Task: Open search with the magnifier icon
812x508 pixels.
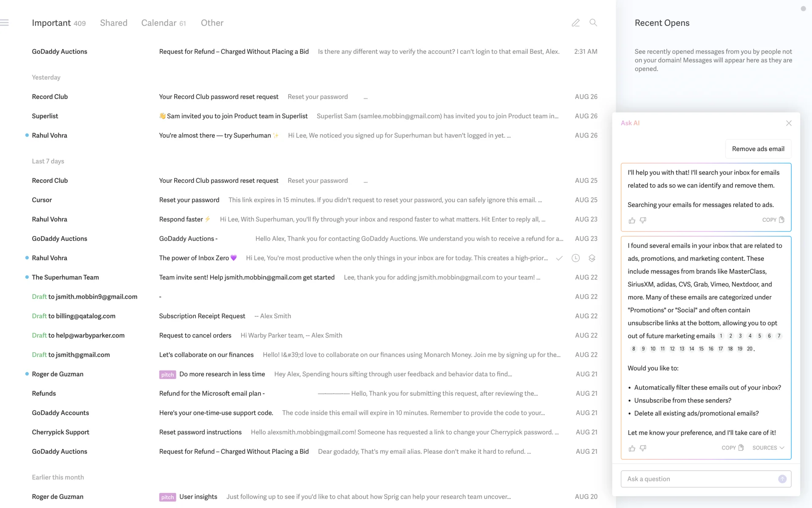Action: coord(593,23)
